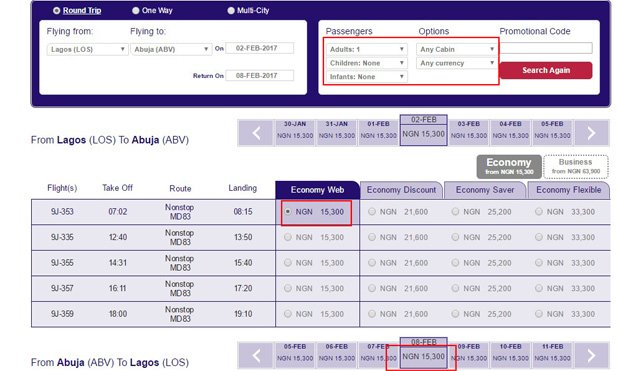Screen dimensions: 618x371
Task: Open the Any currency dropdown
Action: 456,63
